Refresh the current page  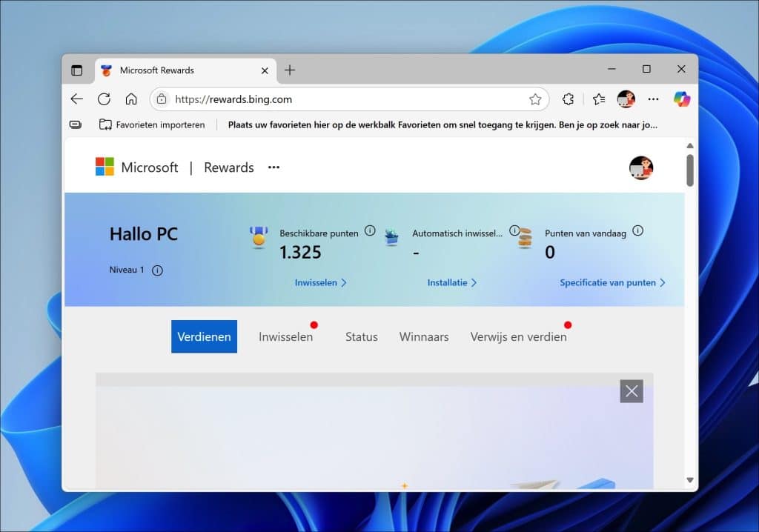[x=104, y=99]
